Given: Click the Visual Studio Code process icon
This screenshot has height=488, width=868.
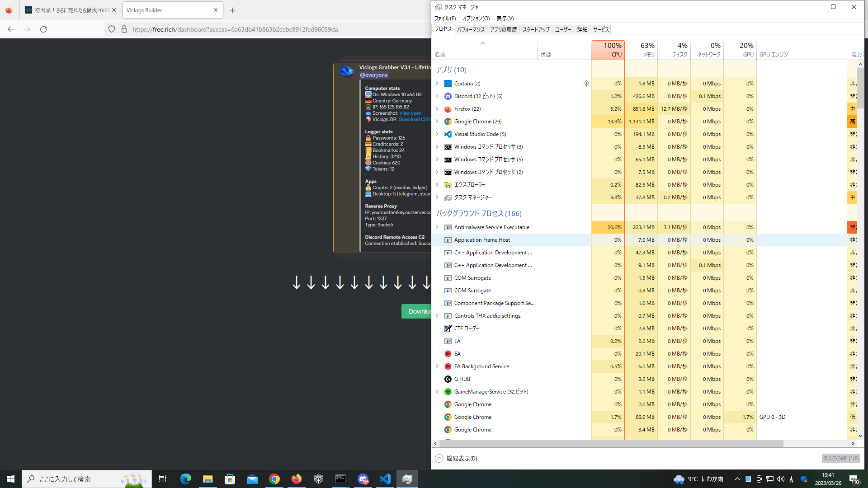Looking at the screenshot, I should point(448,134).
